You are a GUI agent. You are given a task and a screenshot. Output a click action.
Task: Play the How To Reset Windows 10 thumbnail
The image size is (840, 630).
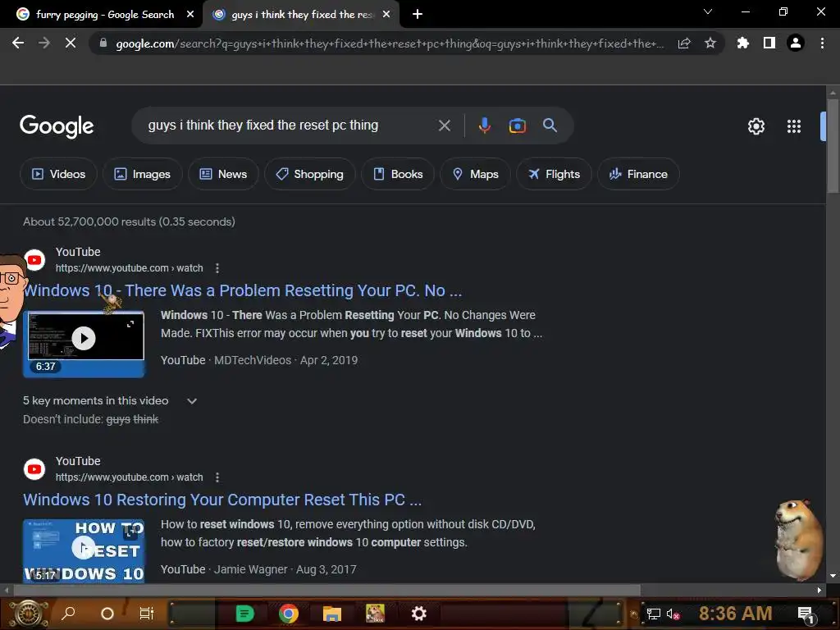point(84,550)
